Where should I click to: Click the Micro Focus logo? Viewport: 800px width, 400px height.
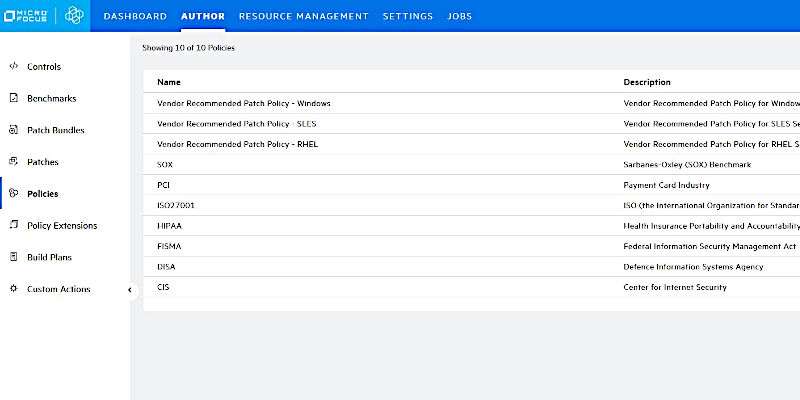tap(25, 16)
